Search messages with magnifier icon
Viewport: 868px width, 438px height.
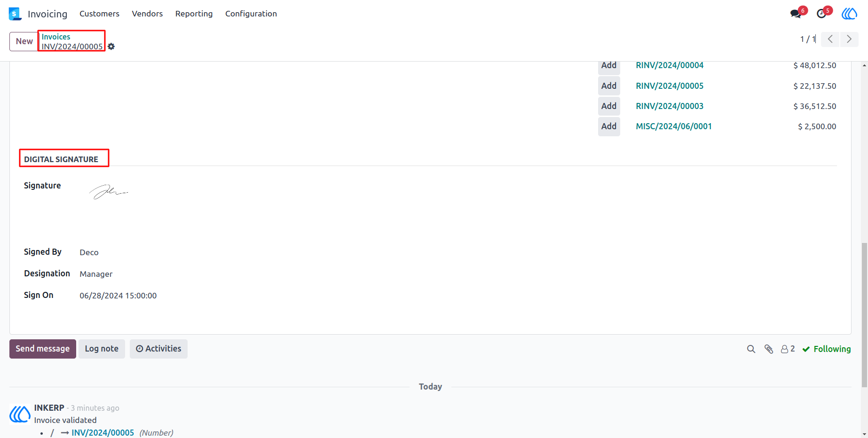click(751, 349)
